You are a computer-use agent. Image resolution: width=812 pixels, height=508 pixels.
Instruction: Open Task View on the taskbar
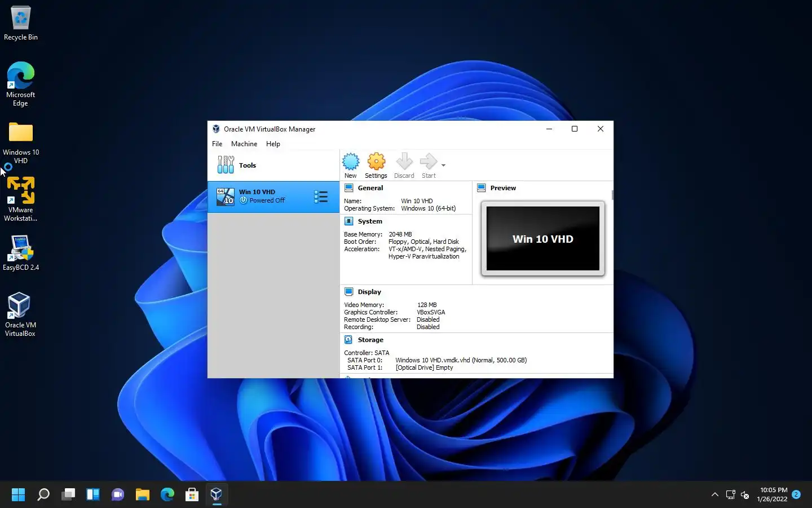pos(68,495)
